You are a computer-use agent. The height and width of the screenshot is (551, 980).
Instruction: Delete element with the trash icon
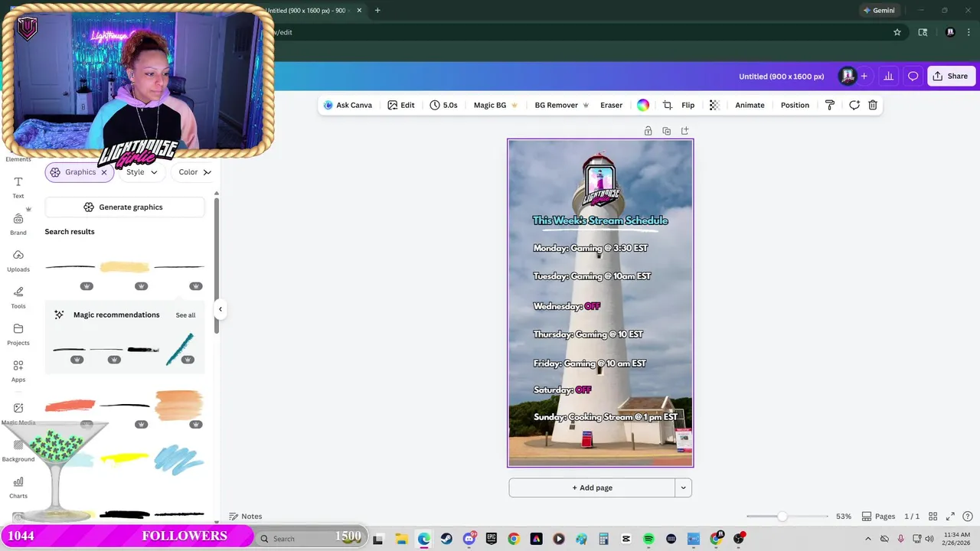click(873, 105)
